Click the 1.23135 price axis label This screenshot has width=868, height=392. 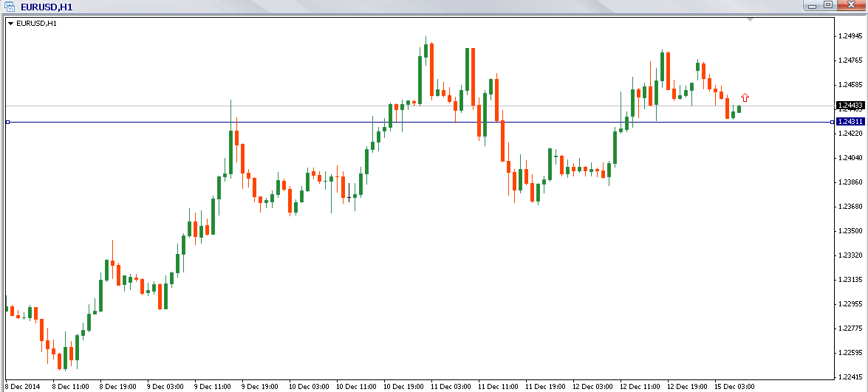pyautogui.click(x=850, y=280)
